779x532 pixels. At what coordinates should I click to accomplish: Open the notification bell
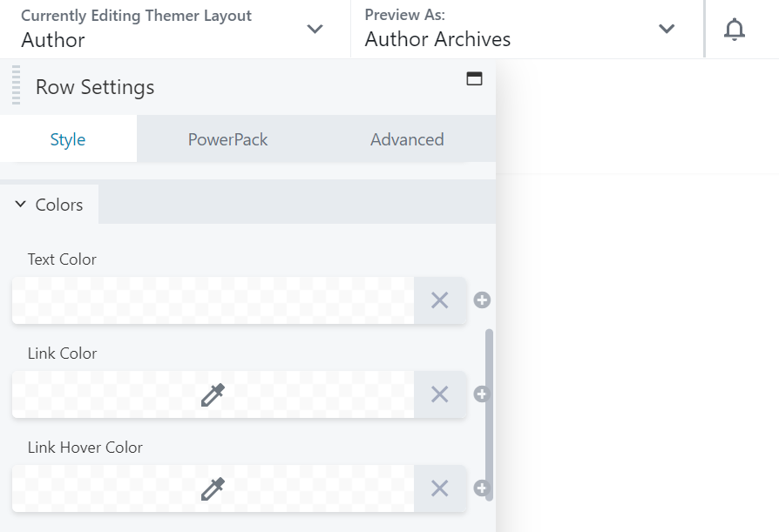point(735,29)
